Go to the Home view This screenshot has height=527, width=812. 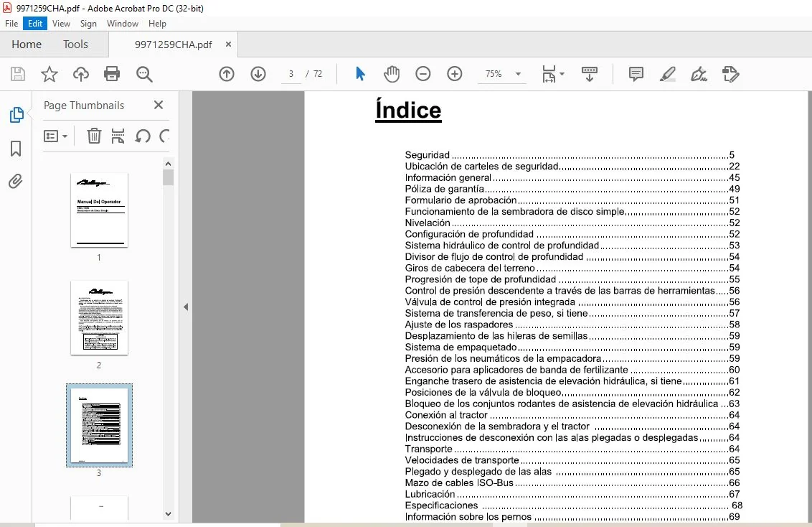point(27,45)
